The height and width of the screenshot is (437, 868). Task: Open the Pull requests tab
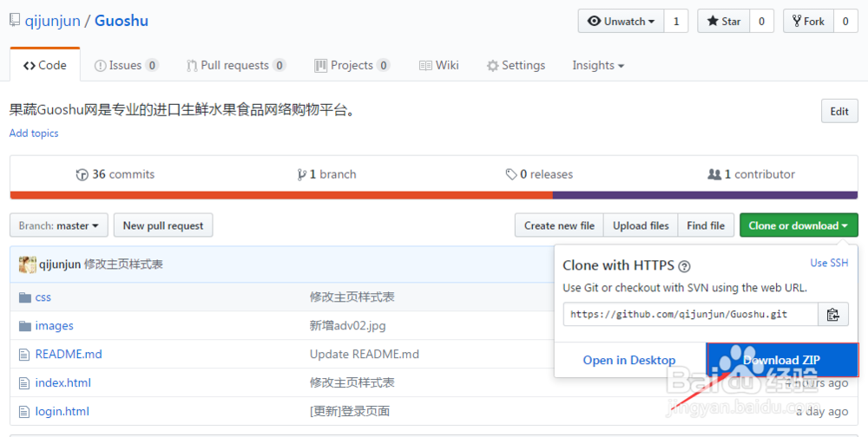tap(236, 65)
